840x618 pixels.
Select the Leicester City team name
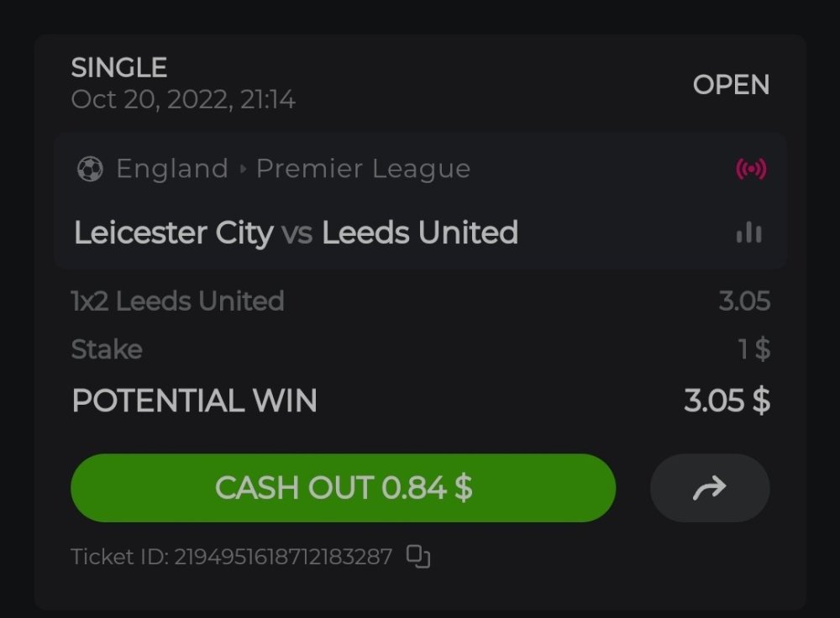click(173, 233)
